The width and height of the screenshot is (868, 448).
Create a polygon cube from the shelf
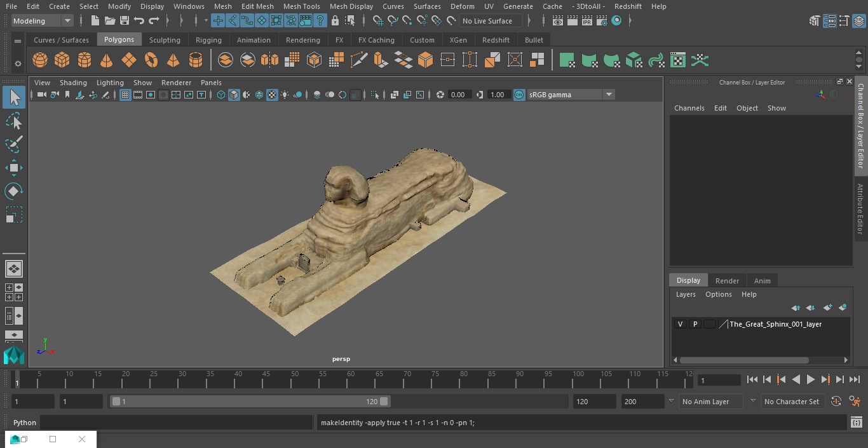pos(62,60)
